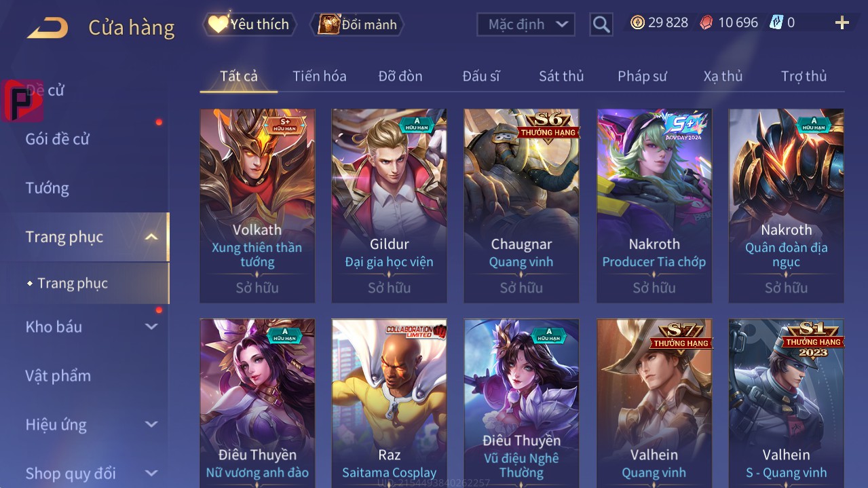This screenshot has width=868, height=488.
Task: Tap the blue voucher currency icon
Action: [776, 22]
